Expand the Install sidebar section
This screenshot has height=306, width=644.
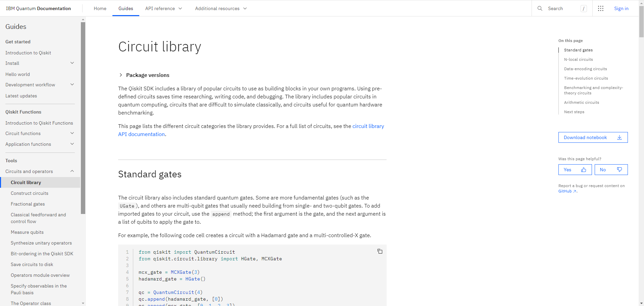click(x=72, y=63)
